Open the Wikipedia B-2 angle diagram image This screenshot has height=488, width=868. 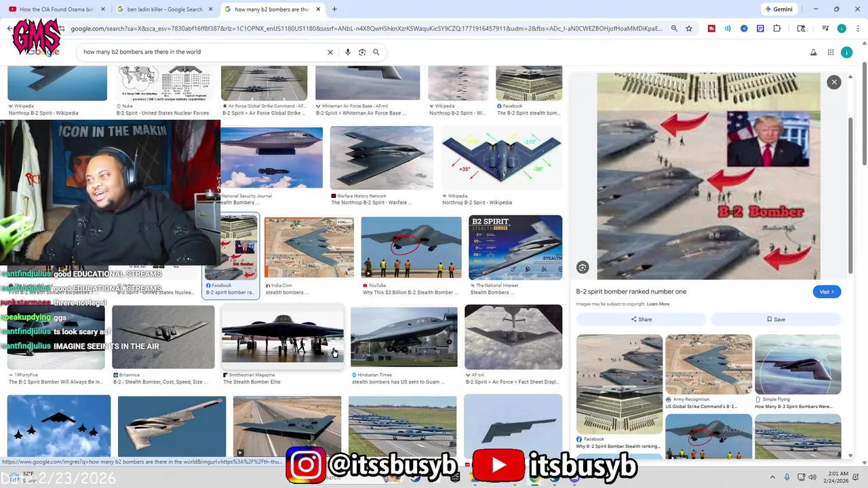[502, 158]
